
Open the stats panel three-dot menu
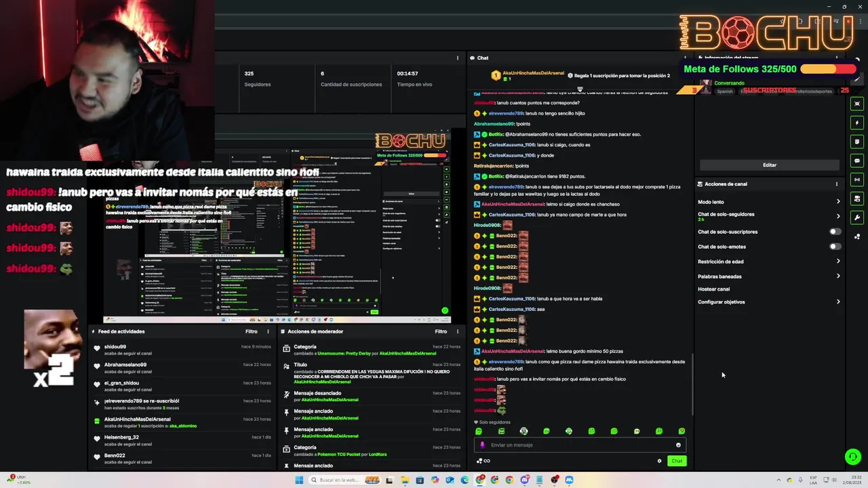tap(458, 58)
